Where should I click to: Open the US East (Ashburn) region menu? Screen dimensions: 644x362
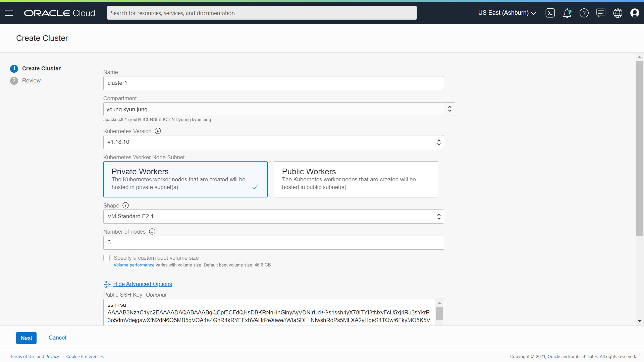507,13
